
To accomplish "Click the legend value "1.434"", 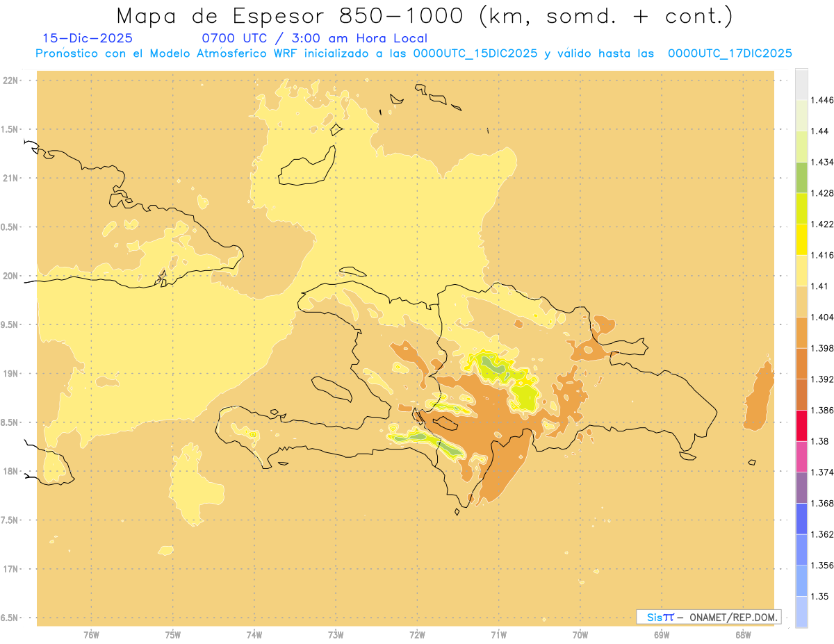I will 822,162.
